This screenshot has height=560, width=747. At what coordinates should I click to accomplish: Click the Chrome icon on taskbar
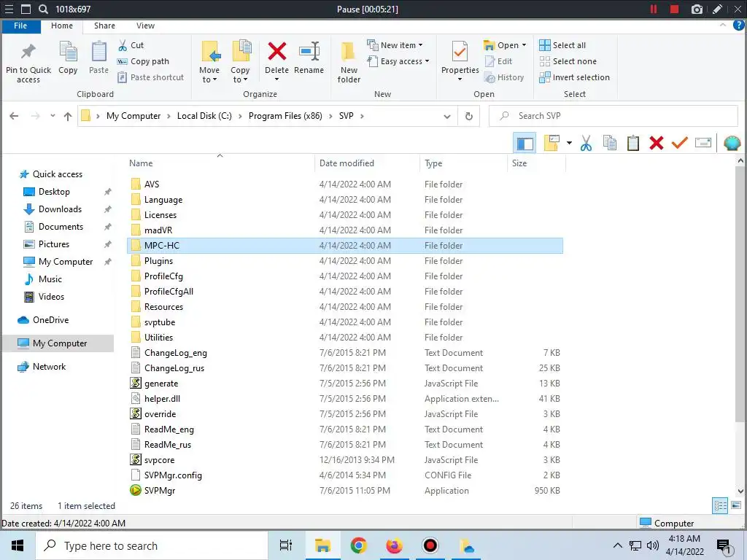[358, 545]
